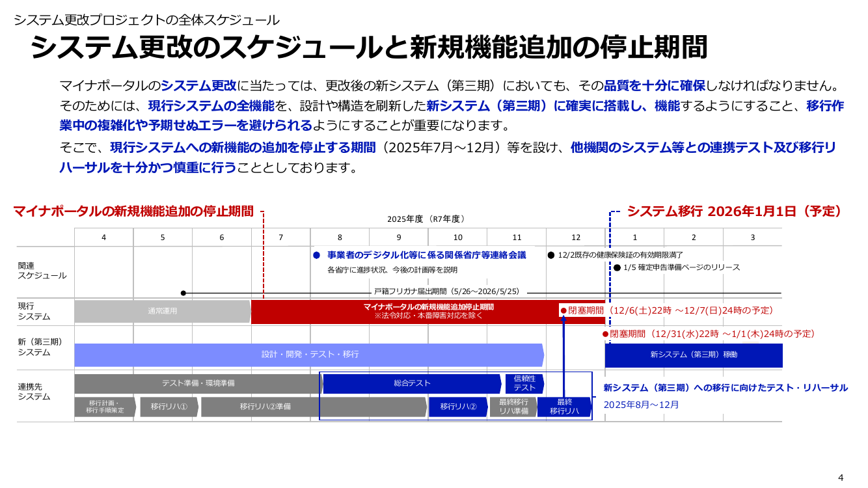Click the period text '2025年8月～12月'
868x488 pixels.
642,405
